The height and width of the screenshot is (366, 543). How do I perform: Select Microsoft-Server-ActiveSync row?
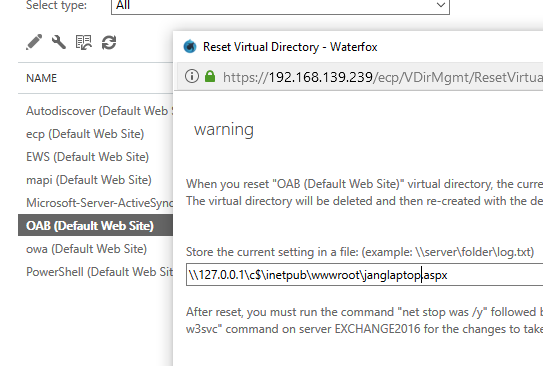[x=96, y=203]
